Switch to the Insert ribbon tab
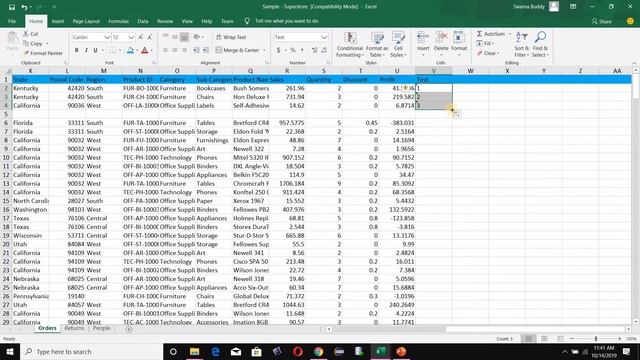Screen dimensions: 640x360 [58, 21]
